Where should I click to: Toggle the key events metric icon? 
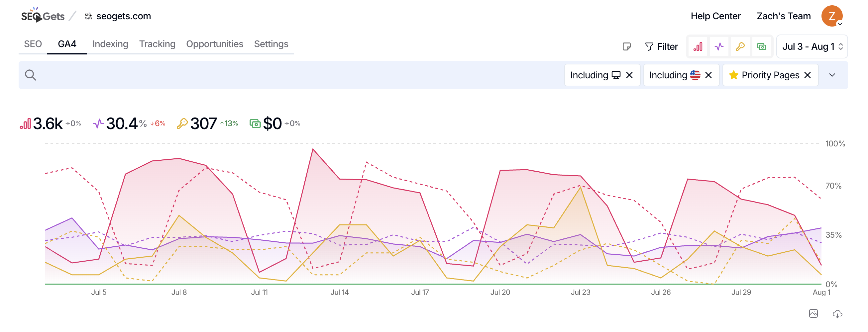740,46
